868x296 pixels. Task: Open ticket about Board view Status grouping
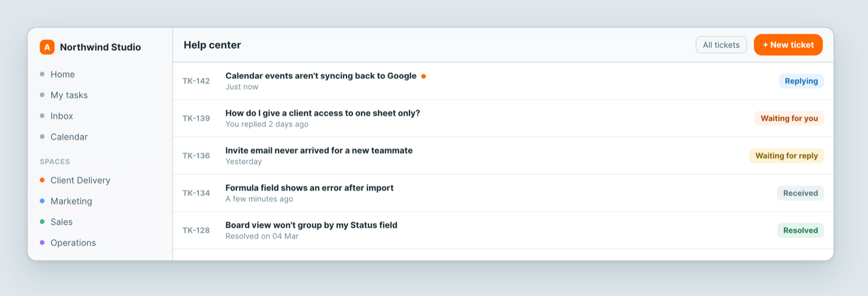click(x=503, y=230)
